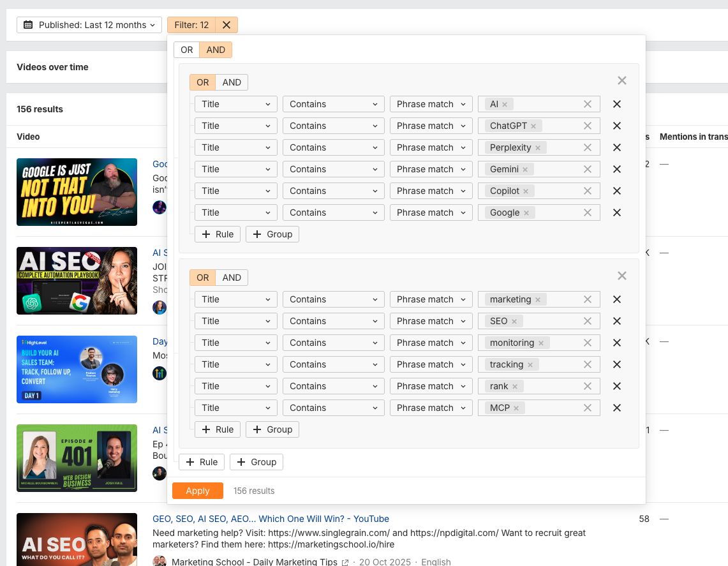
Task: Close the second filter group with its X icon
Action: tap(621, 276)
